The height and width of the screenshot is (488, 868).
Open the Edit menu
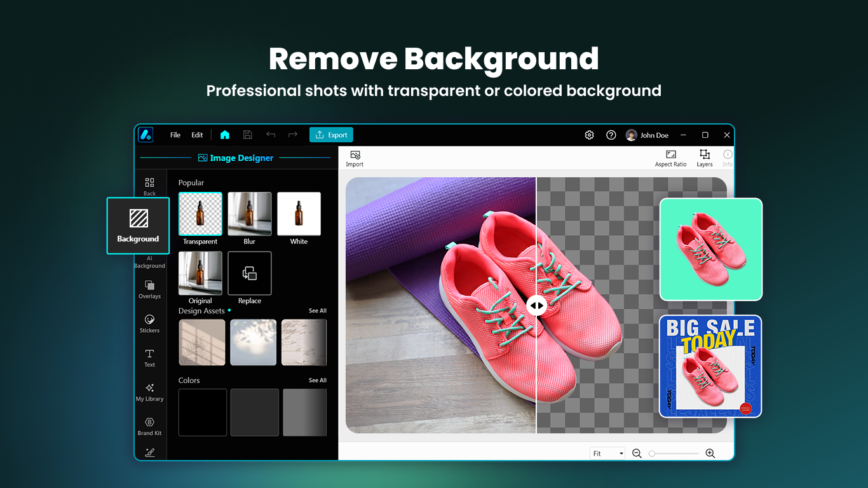click(197, 135)
